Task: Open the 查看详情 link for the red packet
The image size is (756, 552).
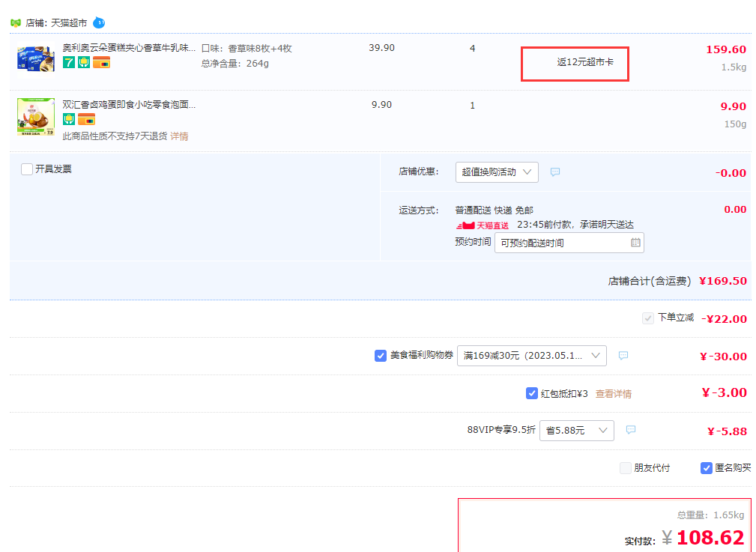Action: click(614, 394)
